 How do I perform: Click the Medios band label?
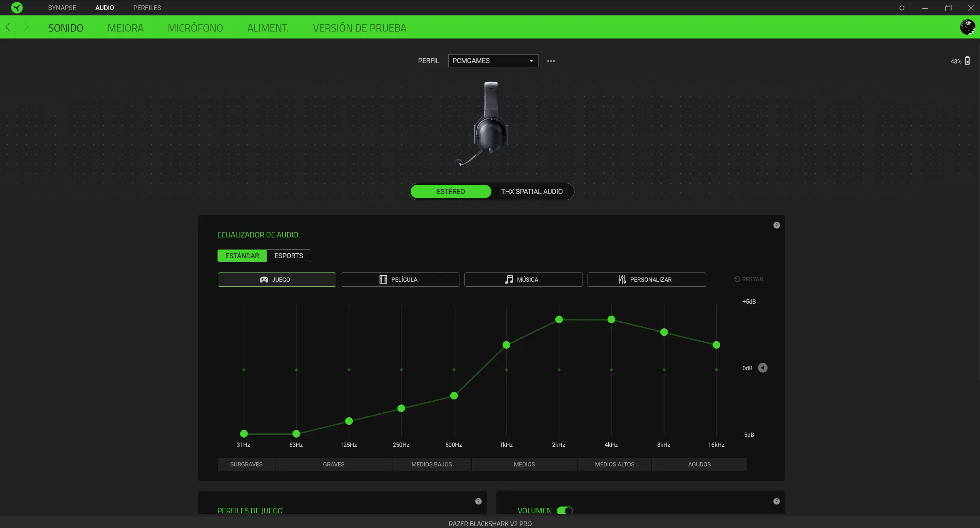[x=524, y=465]
